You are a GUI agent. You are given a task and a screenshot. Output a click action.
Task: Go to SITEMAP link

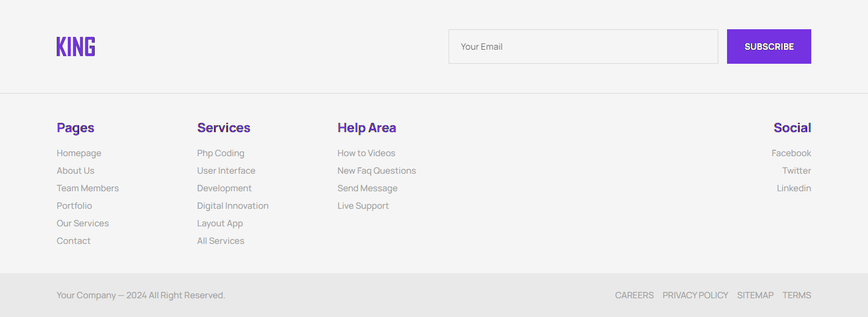point(755,295)
